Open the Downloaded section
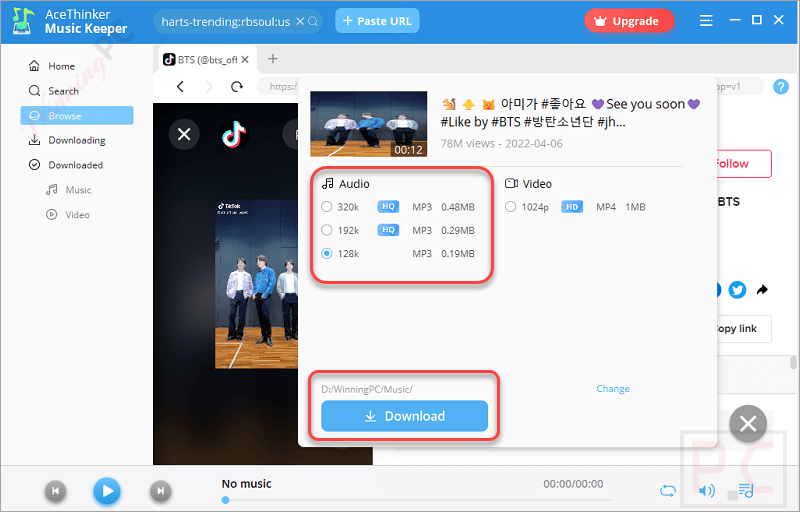Viewport: 800px width, 512px height. pos(66,165)
